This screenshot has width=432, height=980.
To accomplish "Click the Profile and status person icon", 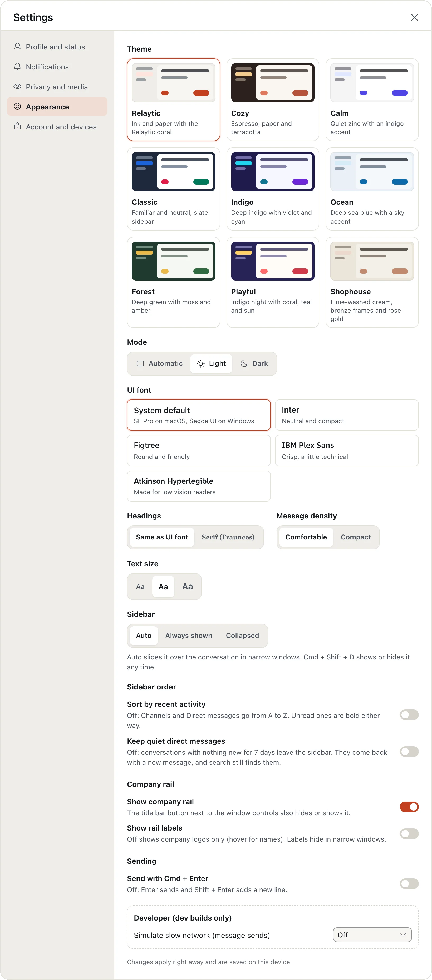I will click(x=17, y=46).
